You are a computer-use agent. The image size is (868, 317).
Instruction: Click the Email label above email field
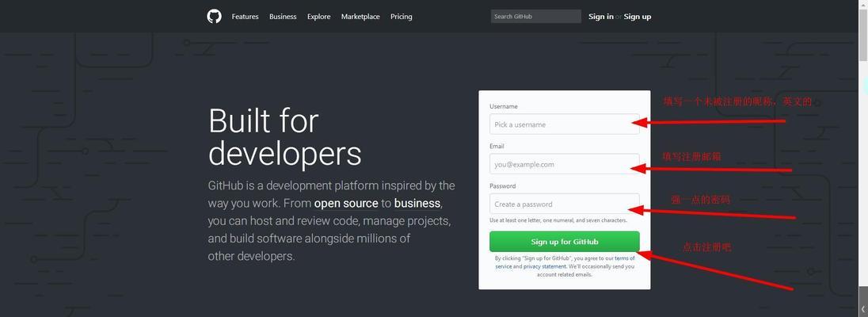click(x=497, y=147)
